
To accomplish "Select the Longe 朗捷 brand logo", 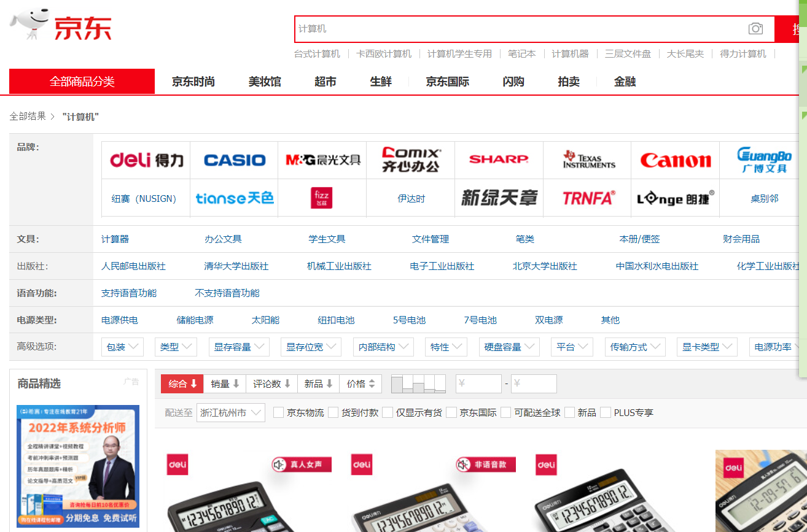I will tap(676, 198).
